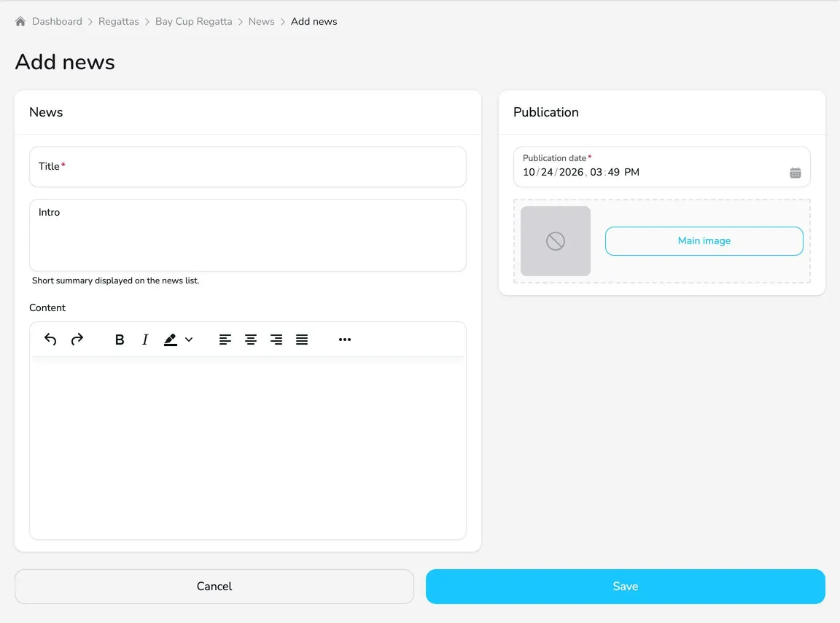This screenshot has width=840, height=623.
Task: Save the news article
Action: [625, 587]
